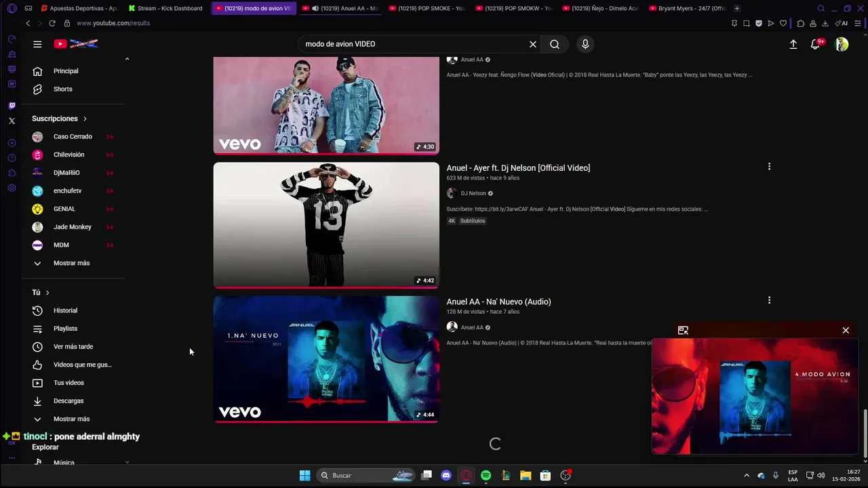The width and height of the screenshot is (868, 488).
Task: Go back to the previous page
Action: click(x=28, y=23)
